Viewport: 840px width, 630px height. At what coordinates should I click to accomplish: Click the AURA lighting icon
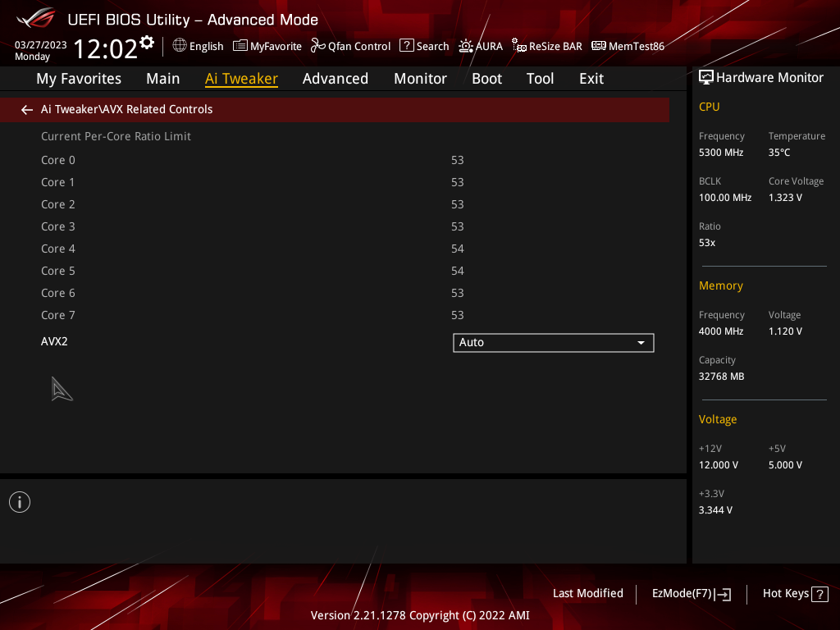466,46
